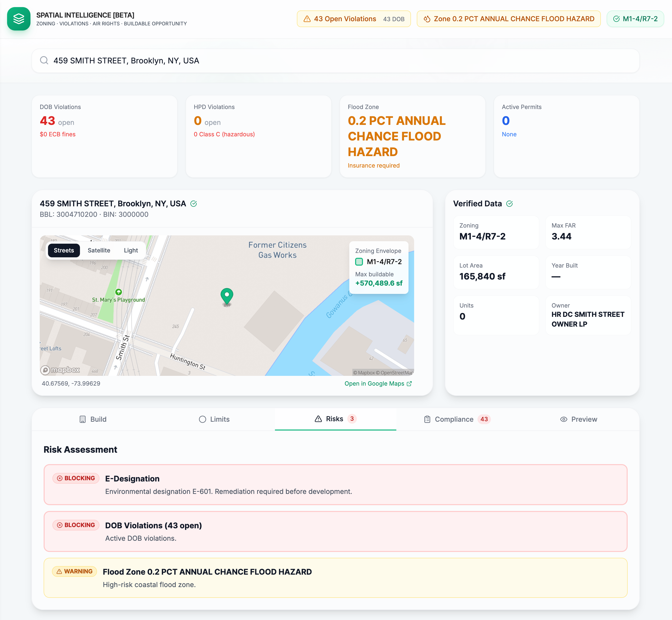Select the Streets map style option
672x620 pixels.
[x=64, y=250]
